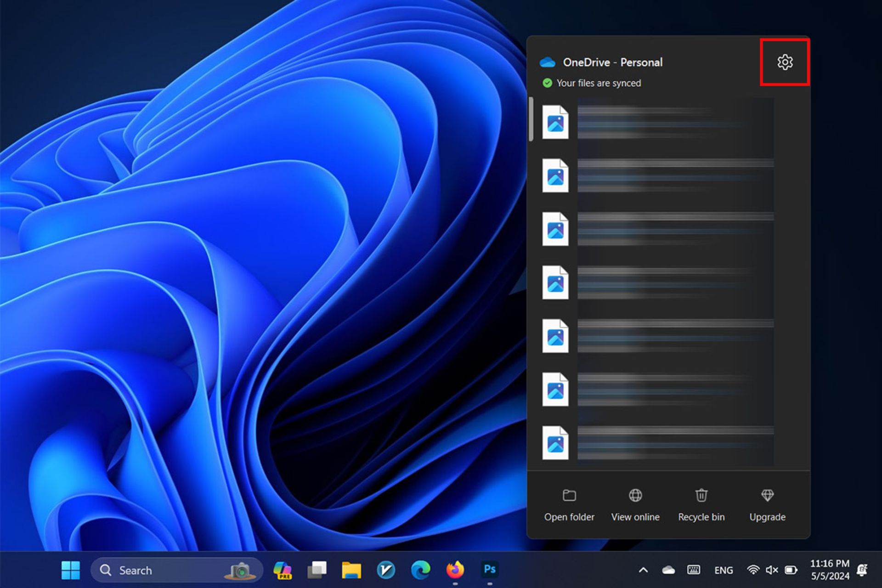The height and width of the screenshot is (588, 882).
Task: Open OneDrive settings gear icon
Action: 785,62
